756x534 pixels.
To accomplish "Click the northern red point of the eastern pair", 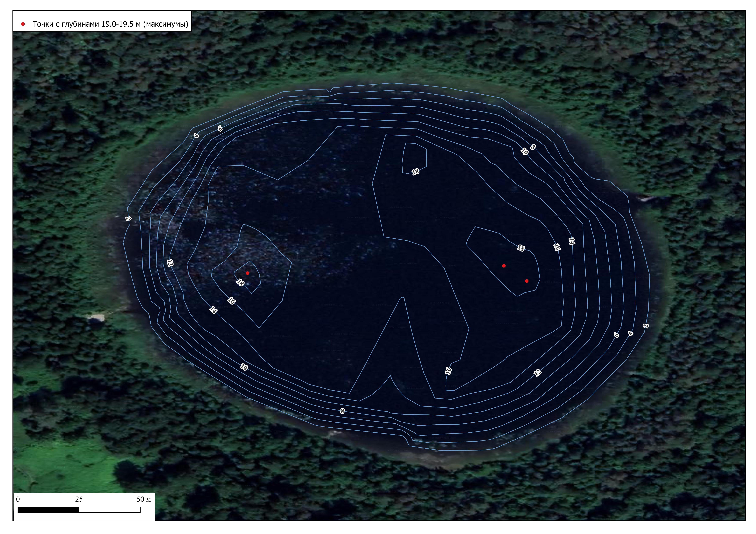I will pos(504,266).
